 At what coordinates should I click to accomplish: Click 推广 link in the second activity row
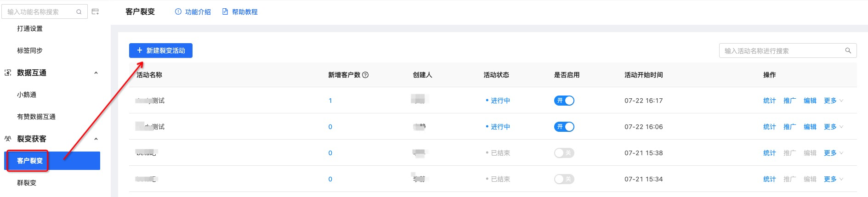tap(789, 127)
